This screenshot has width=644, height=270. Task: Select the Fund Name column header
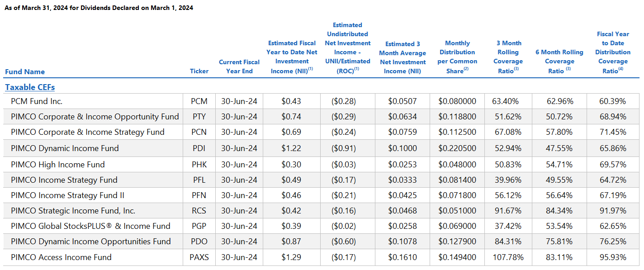25,71
